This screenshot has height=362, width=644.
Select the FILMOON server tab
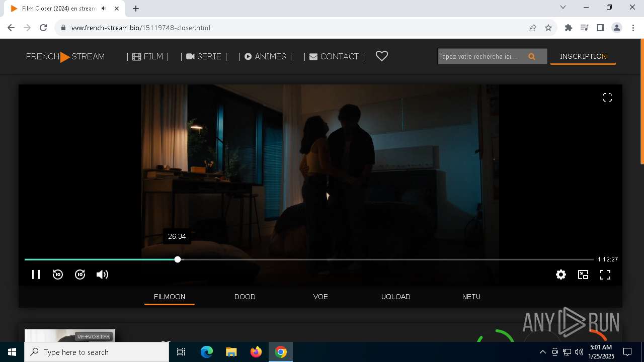click(x=170, y=297)
